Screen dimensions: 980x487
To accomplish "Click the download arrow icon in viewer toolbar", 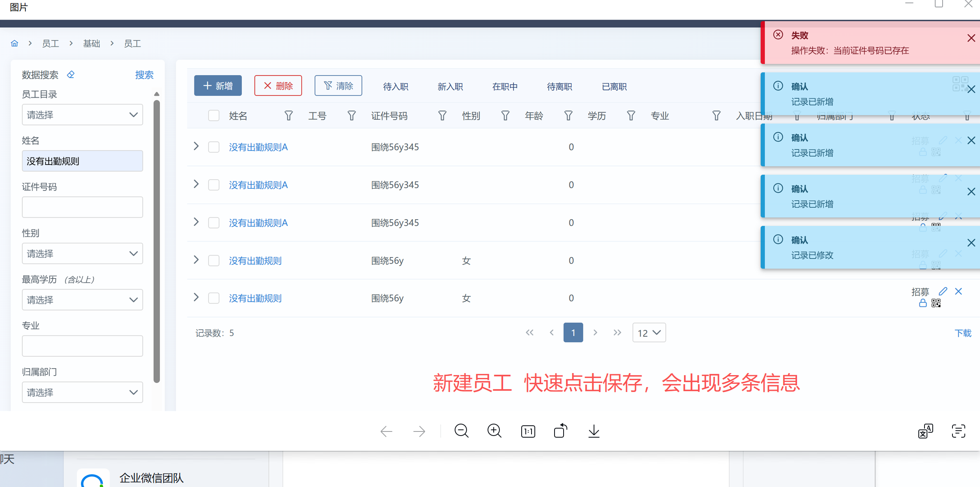I will 594,431.
